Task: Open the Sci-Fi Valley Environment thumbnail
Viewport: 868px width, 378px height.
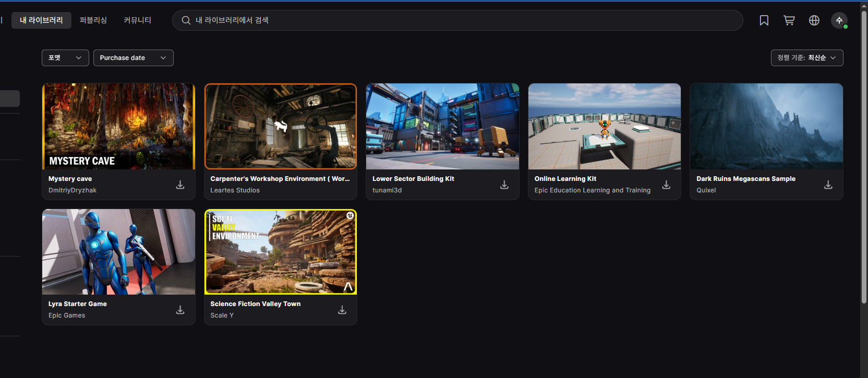Action: coord(281,252)
